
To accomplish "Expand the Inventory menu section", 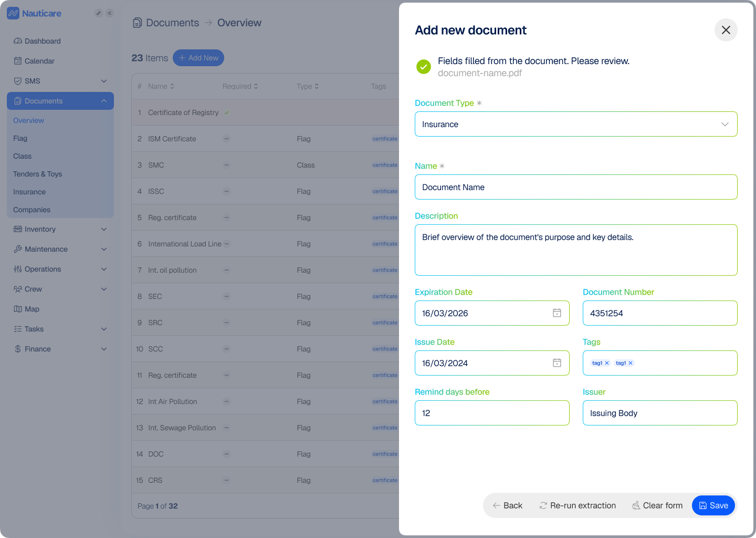I will pos(104,229).
